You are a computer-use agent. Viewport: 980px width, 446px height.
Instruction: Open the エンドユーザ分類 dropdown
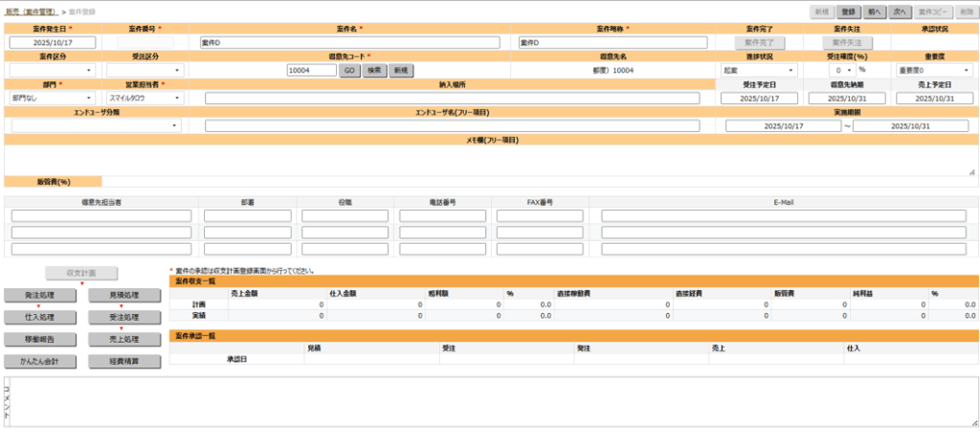click(x=96, y=125)
